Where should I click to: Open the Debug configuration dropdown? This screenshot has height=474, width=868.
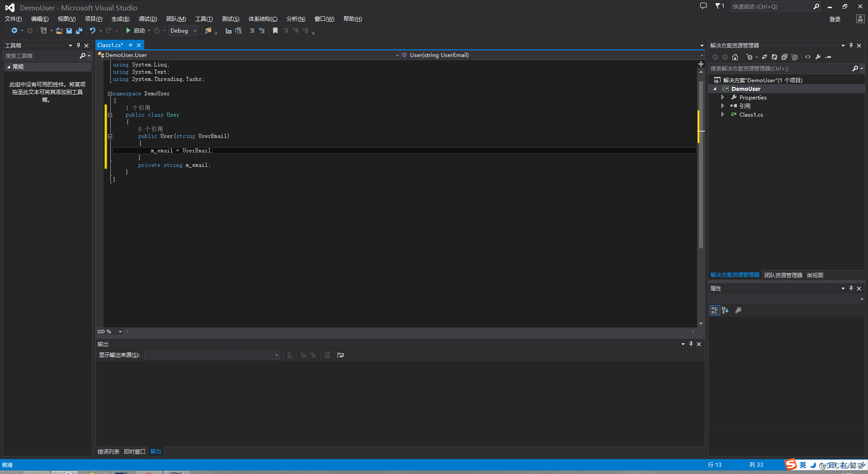click(x=184, y=31)
